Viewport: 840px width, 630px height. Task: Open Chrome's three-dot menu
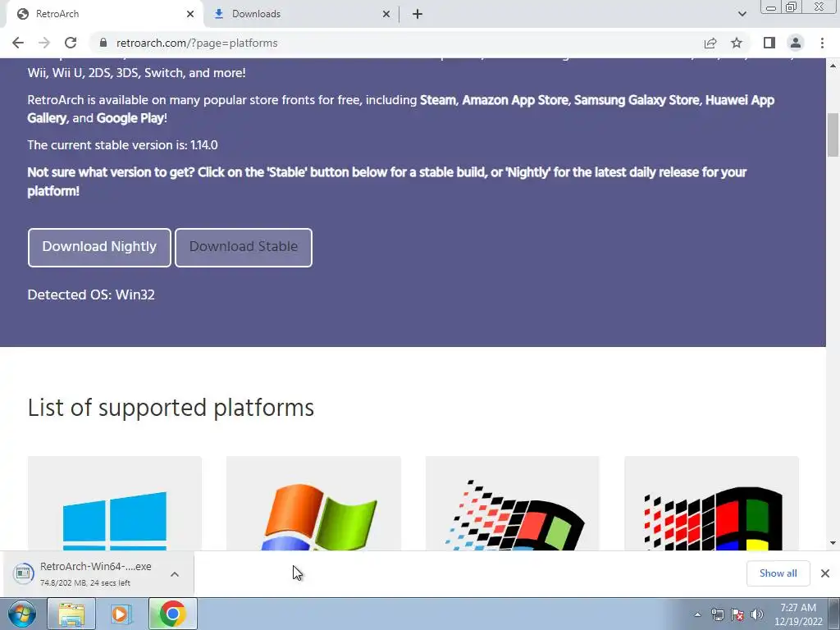pyautogui.click(x=822, y=43)
